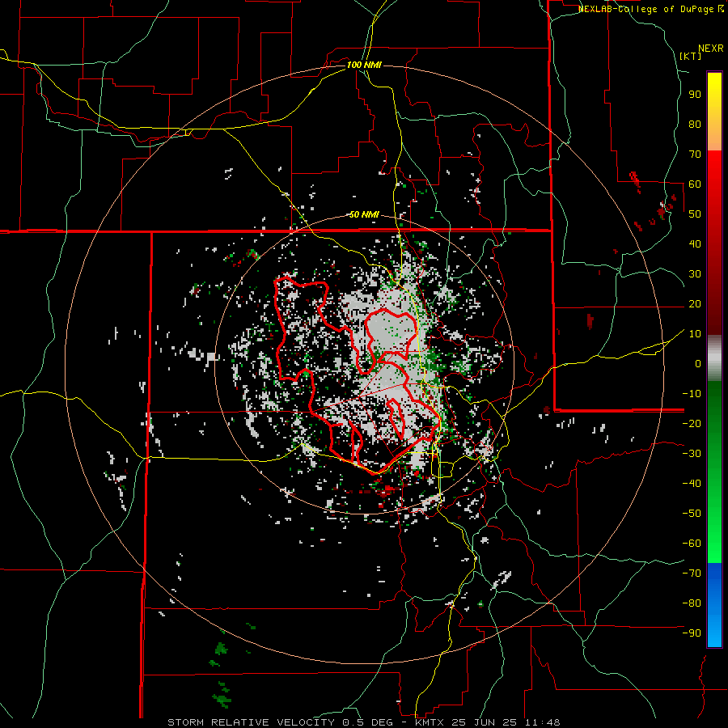This screenshot has width=728, height=728.
Task: Click the 90 value on the velocity scale
Action: pos(695,95)
